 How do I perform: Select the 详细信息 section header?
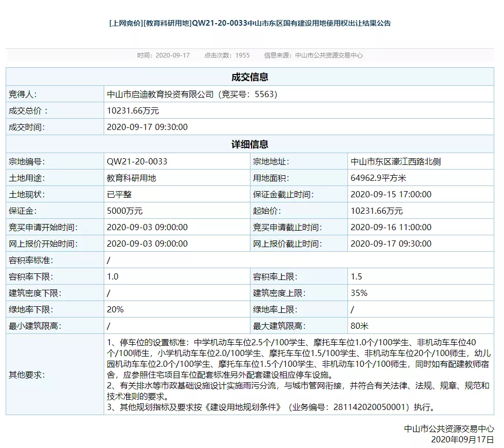[x=250, y=144]
